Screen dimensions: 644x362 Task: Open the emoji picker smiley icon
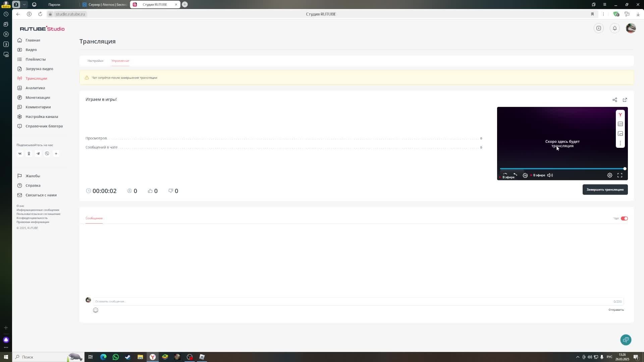click(96, 310)
